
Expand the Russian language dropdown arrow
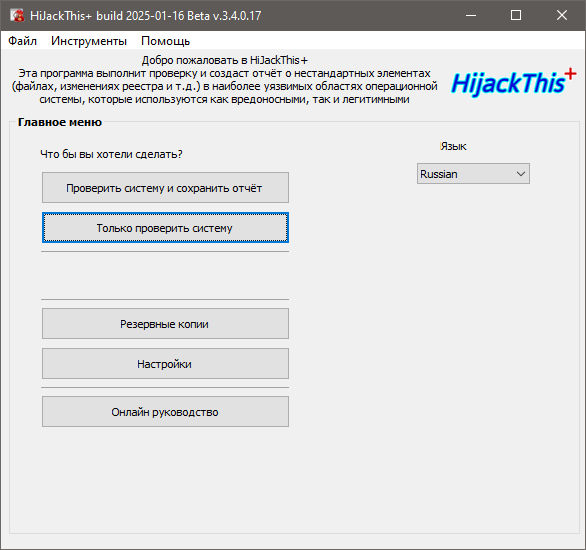[521, 174]
